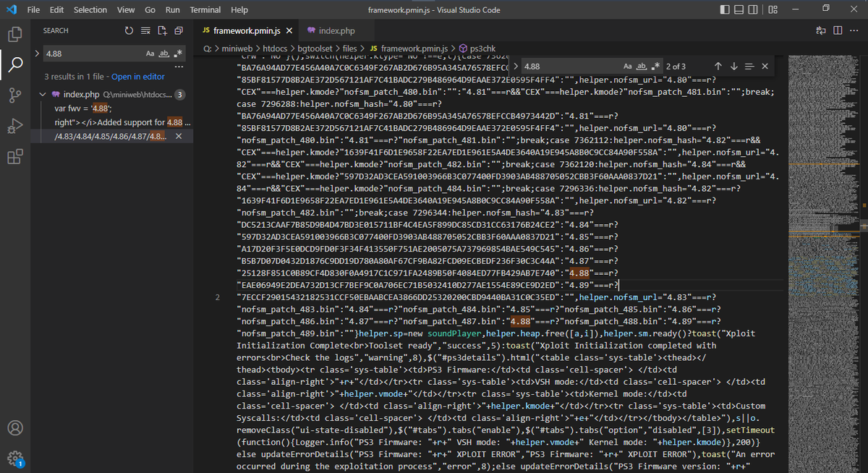Screen dimensions: 868x473
Task: Open Run and Debug view
Action: point(15,127)
